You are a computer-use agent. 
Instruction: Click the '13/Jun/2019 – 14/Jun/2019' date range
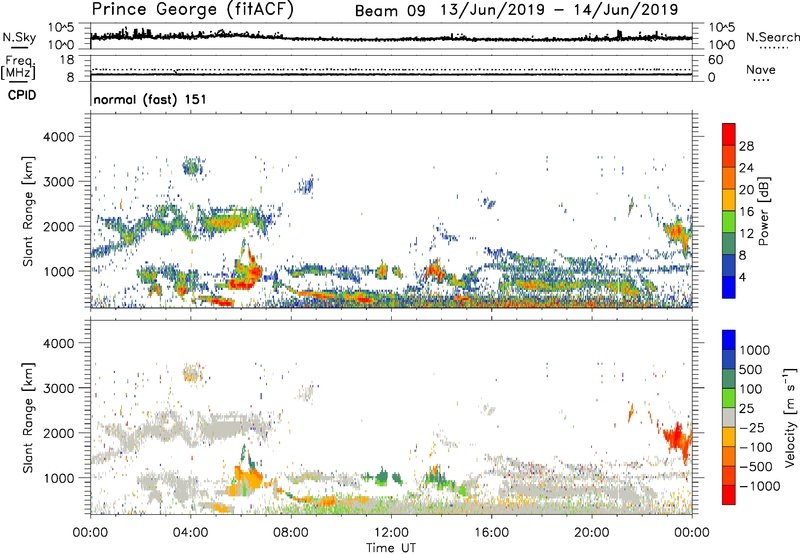point(559,10)
